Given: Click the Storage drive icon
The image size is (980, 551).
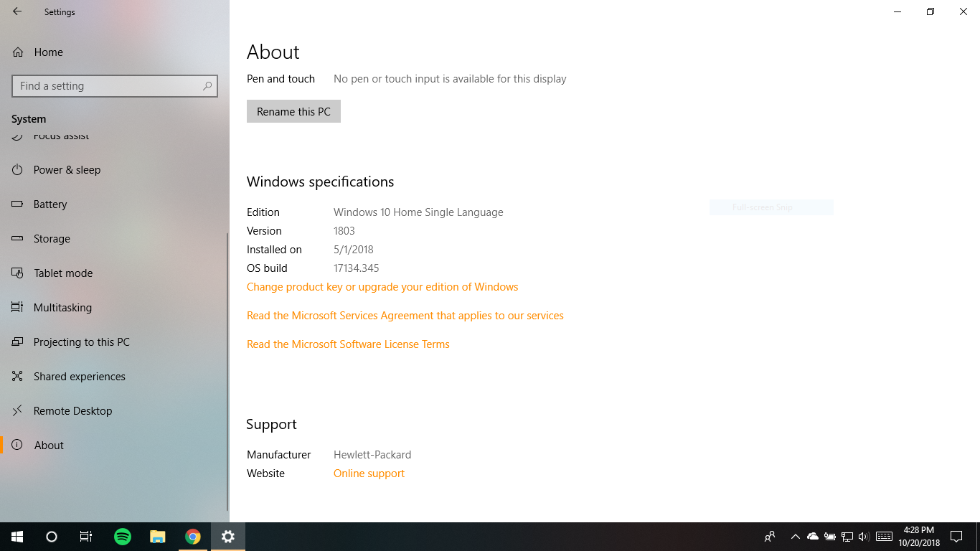Looking at the screenshot, I should (x=18, y=239).
